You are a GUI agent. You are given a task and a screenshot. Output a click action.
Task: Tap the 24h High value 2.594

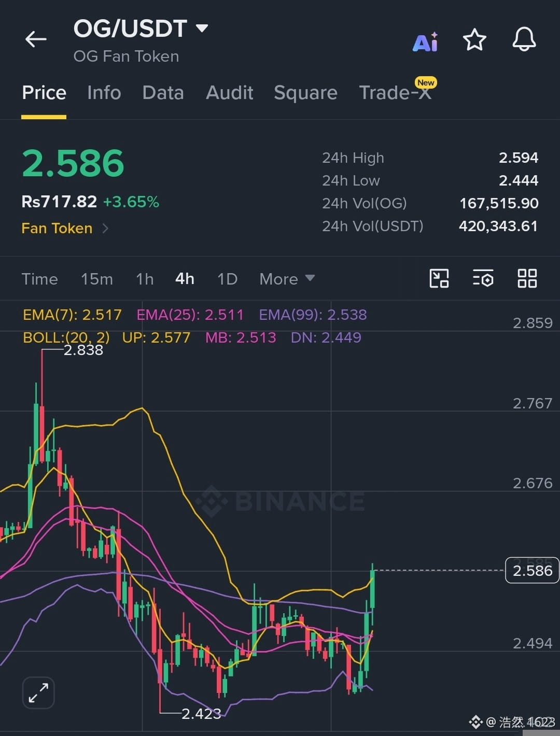[519, 158]
